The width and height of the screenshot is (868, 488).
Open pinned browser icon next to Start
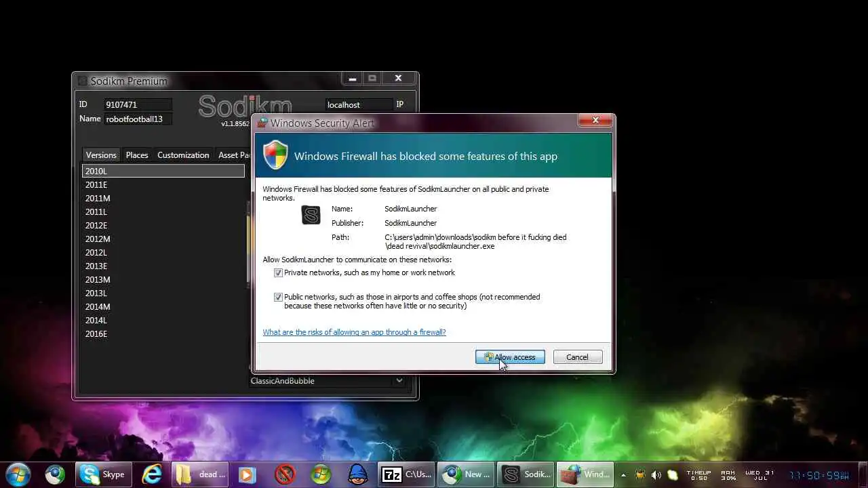[56, 474]
